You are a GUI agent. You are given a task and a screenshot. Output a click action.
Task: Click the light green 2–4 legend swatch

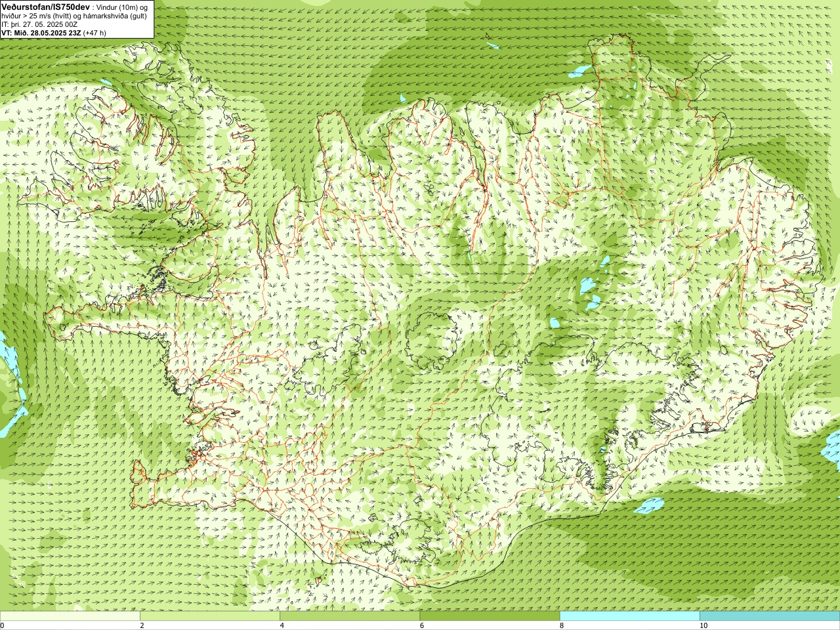point(210,616)
